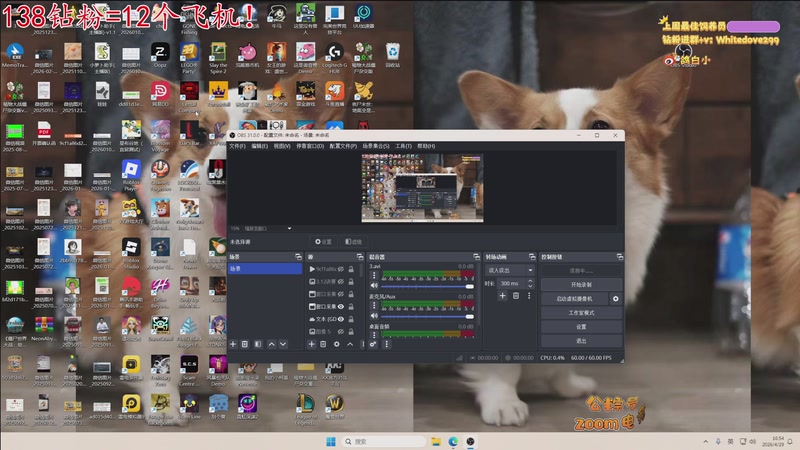Screen dimensions: 800x450
Task: Mute the 麦克风/Aux audio track
Action: [x=374, y=316]
